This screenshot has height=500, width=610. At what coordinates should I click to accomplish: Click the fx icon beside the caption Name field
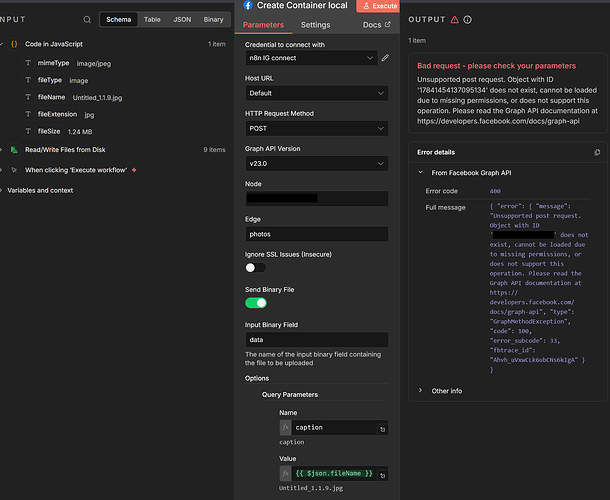[285, 428]
